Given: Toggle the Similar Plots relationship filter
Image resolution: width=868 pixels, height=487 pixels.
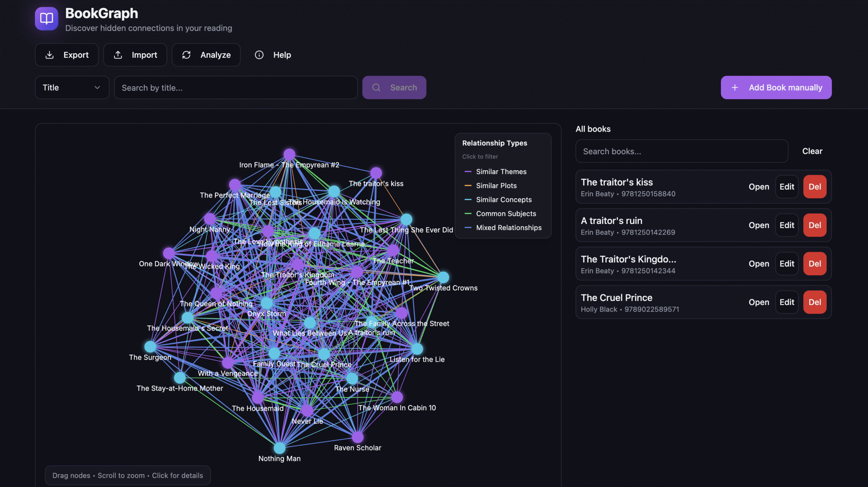Looking at the screenshot, I should click(x=496, y=186).
